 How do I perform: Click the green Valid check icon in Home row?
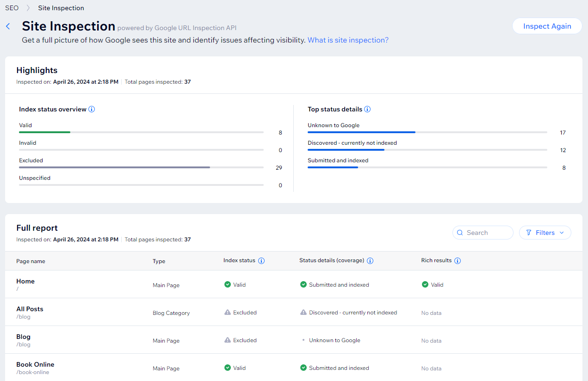point(228,285)
